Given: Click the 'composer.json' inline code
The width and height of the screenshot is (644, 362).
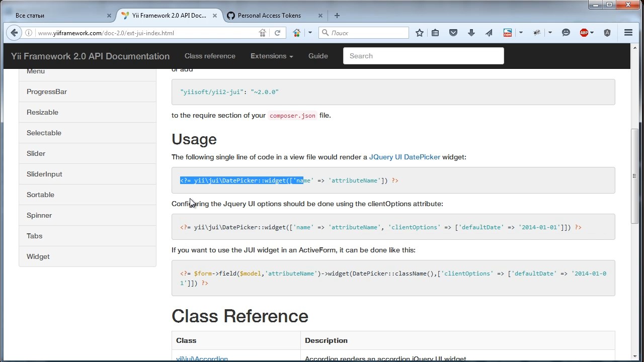Looking at the screenshot, I should (x=292, y=116).
